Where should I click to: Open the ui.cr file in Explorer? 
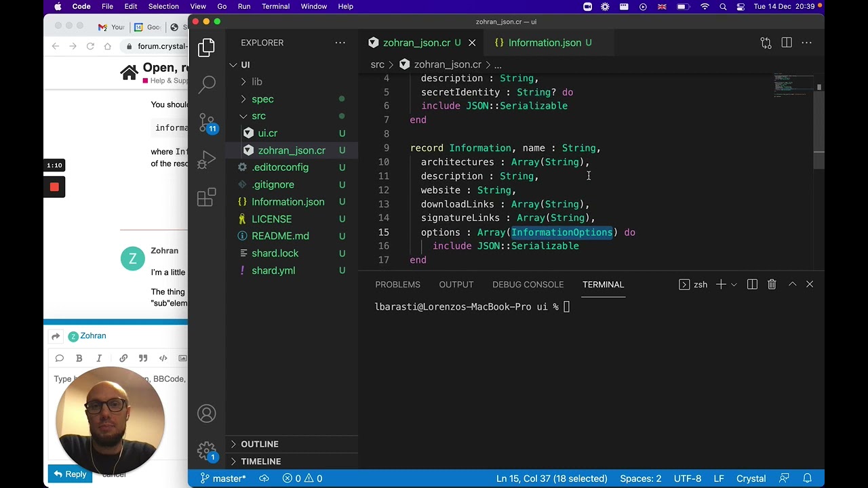point(267,134)
